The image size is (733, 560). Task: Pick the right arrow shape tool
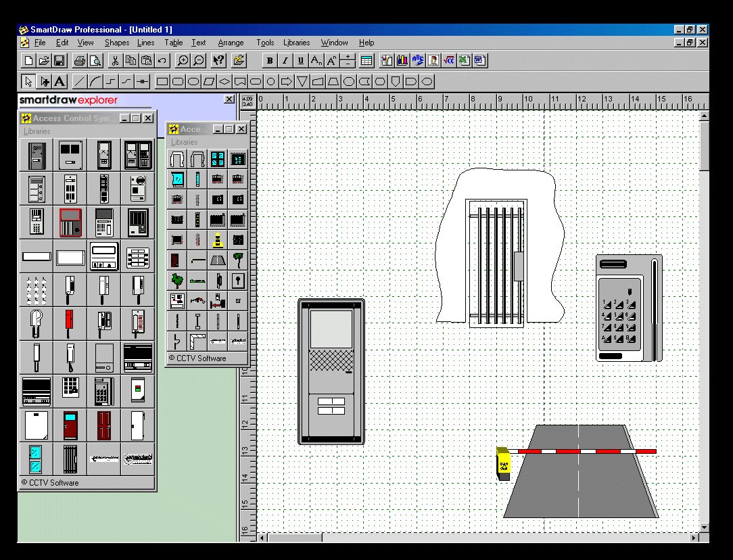coord(287,82)
